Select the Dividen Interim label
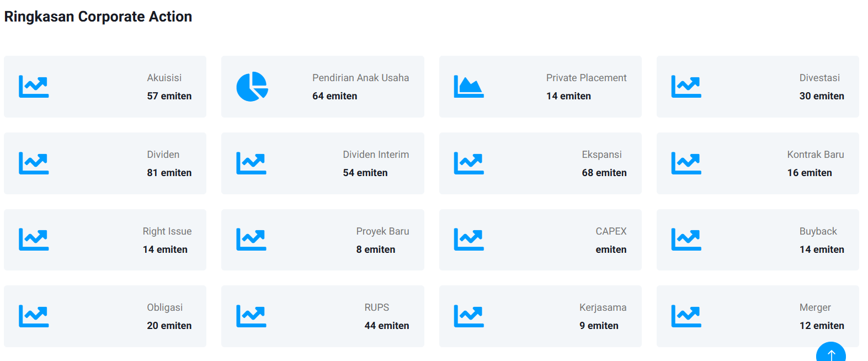Screen dimensions: 868x361 376,155
